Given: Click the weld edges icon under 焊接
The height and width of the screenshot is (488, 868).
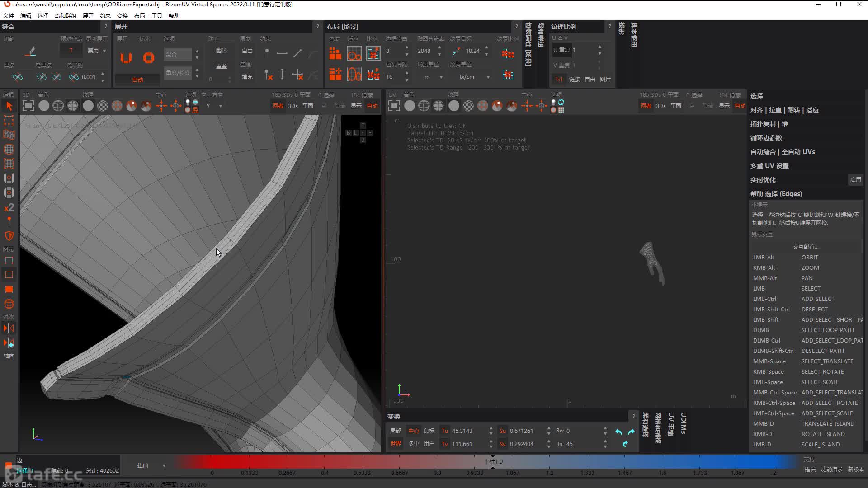Looking at the screenshot, I should (18, 77).
